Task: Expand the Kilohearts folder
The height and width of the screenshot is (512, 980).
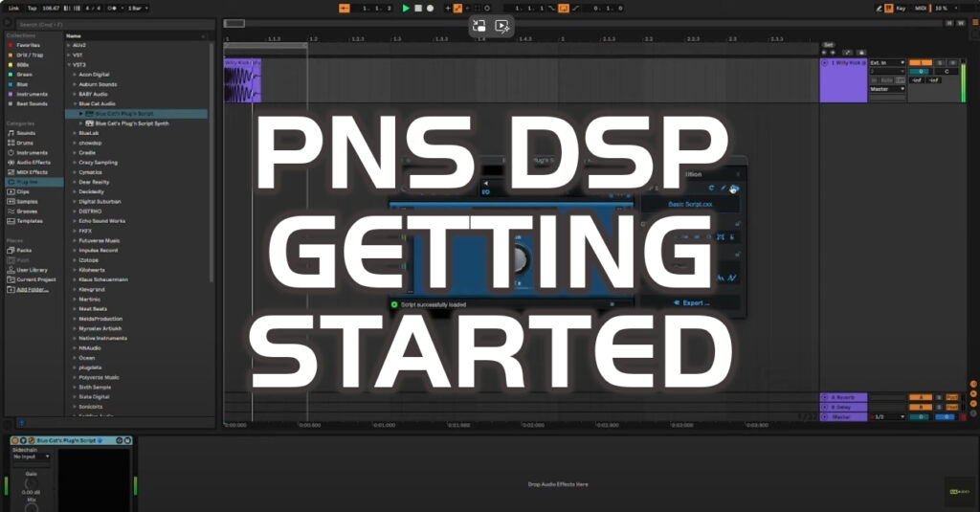Action: pyautogui.click(x=75, y=270)
